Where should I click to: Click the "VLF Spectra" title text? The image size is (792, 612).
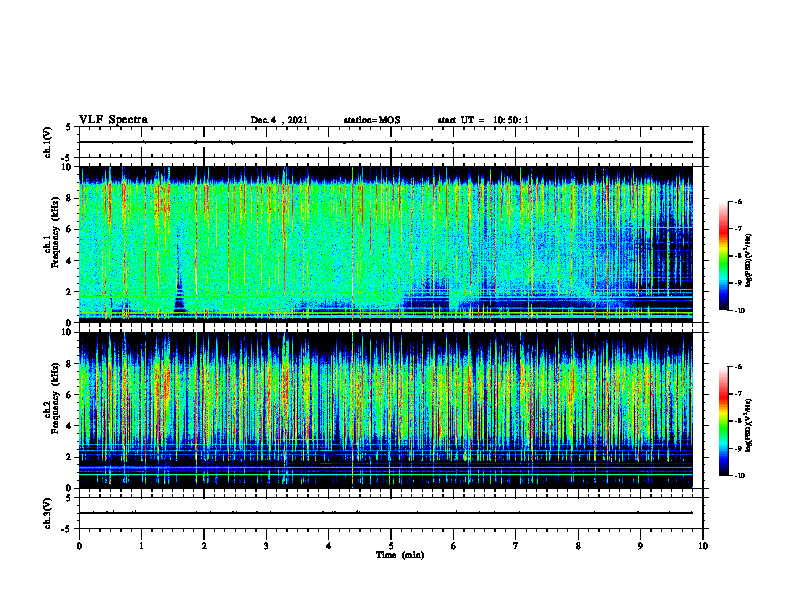point(113,120)
